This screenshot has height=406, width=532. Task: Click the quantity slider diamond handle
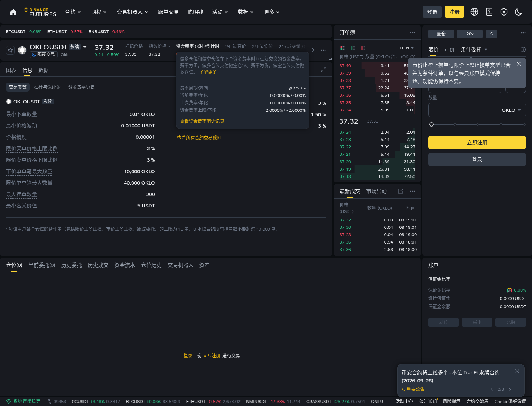pos(432,124)
